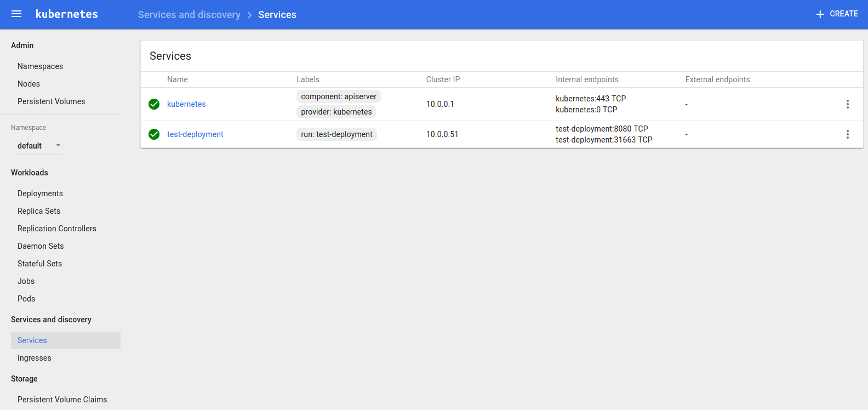Click cluster IP 10.0.0.51
This screenshot has height=410, width=868.
pyautogui.click(x=442, y=134)
